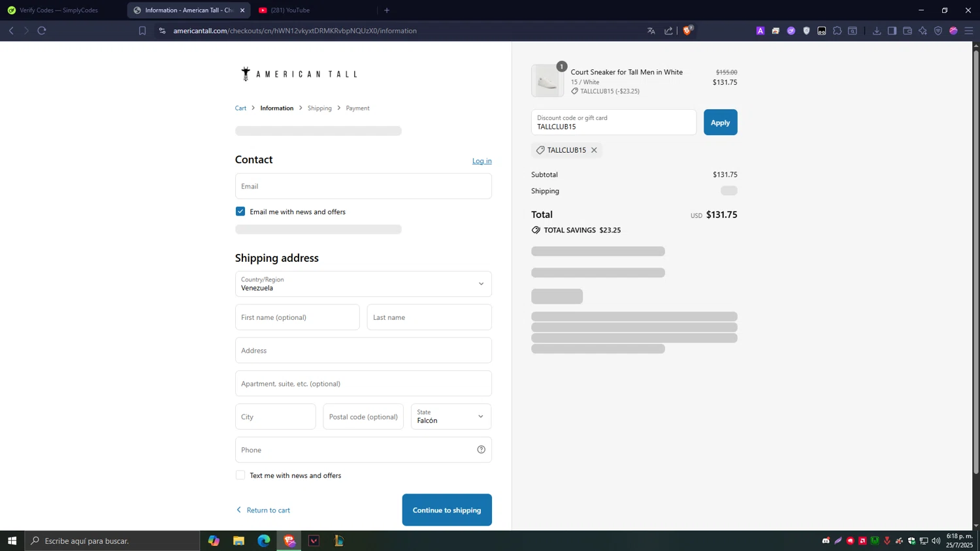Screen dimensions: 980x551
Task: Click the Information breadcrumb step
Action: pos(277,108)
